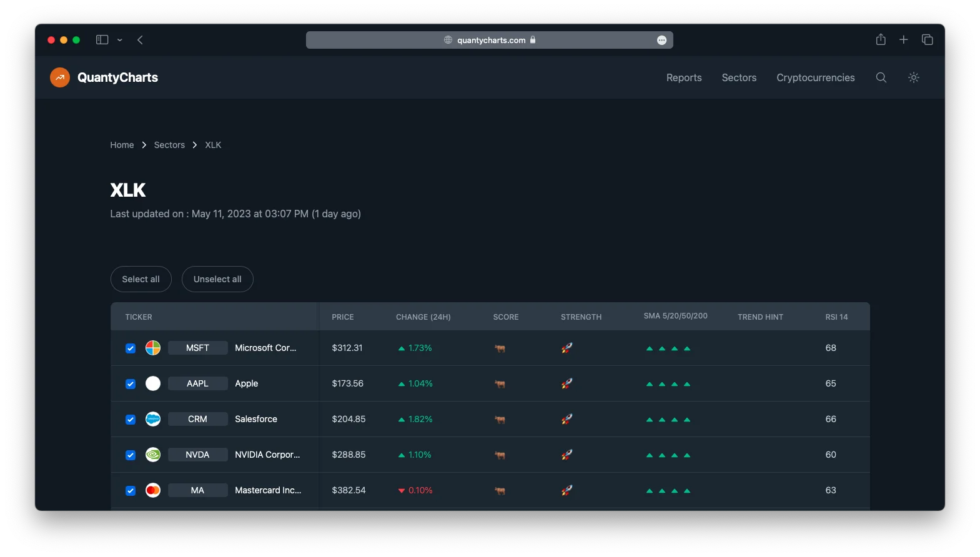The image size is (980, 557).
Task: Click the TREND HINT column header
Action: pyautogui.click(x=760, y=317)
